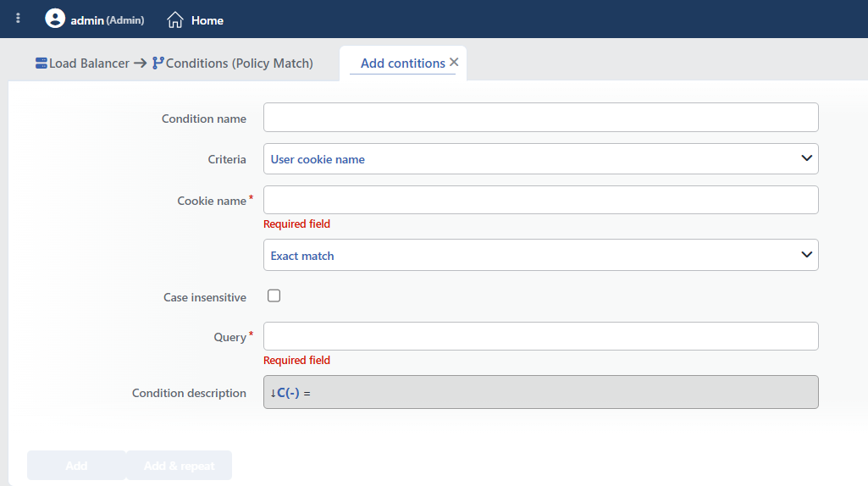Image resolution: width=868 pixels, height=486 pixels.
Task: Click the Query input field
Action: [541, 336]
